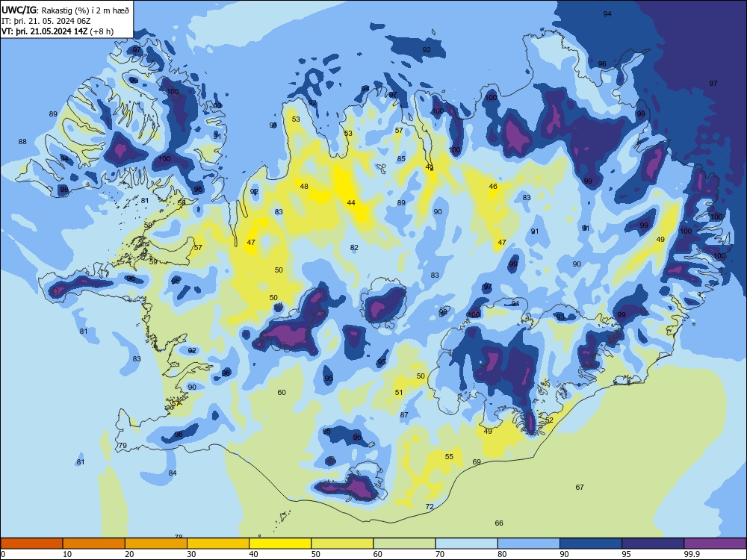The width and height of the screenshot is (747, 560).
Task: Click the offshore value '88'
Action: pos(22,141)
